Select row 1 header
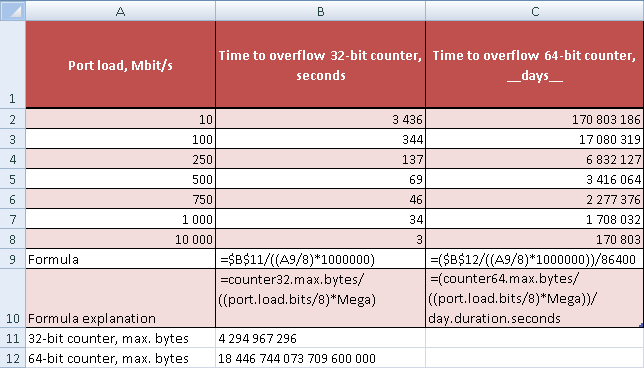Viewport: 644px width, 368px height. pyautogui.click(x=13, y=64)
